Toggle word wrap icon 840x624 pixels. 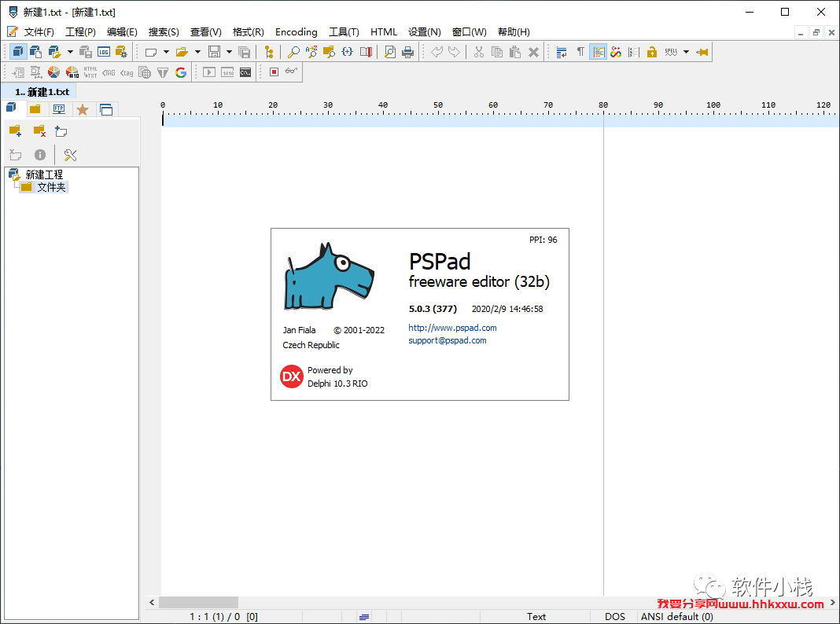coord(562,52)
